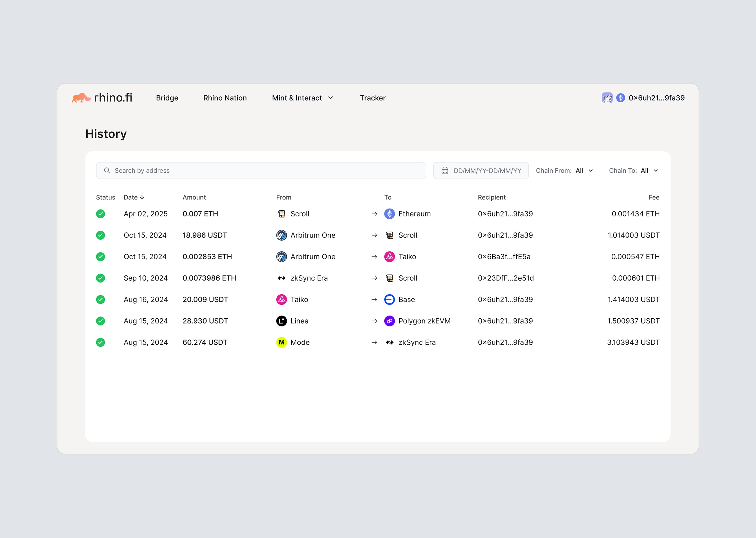Click the Ethereum network icon in header

coord(621,98)
